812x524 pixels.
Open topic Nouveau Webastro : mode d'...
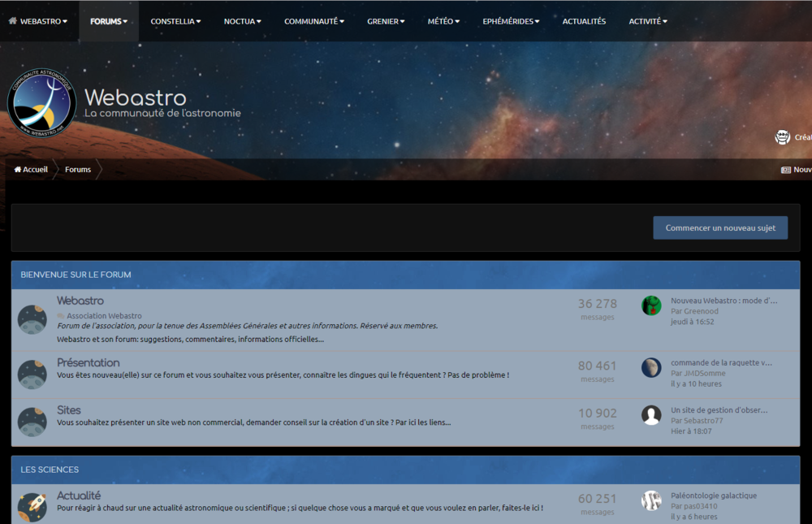pos(724,301)
